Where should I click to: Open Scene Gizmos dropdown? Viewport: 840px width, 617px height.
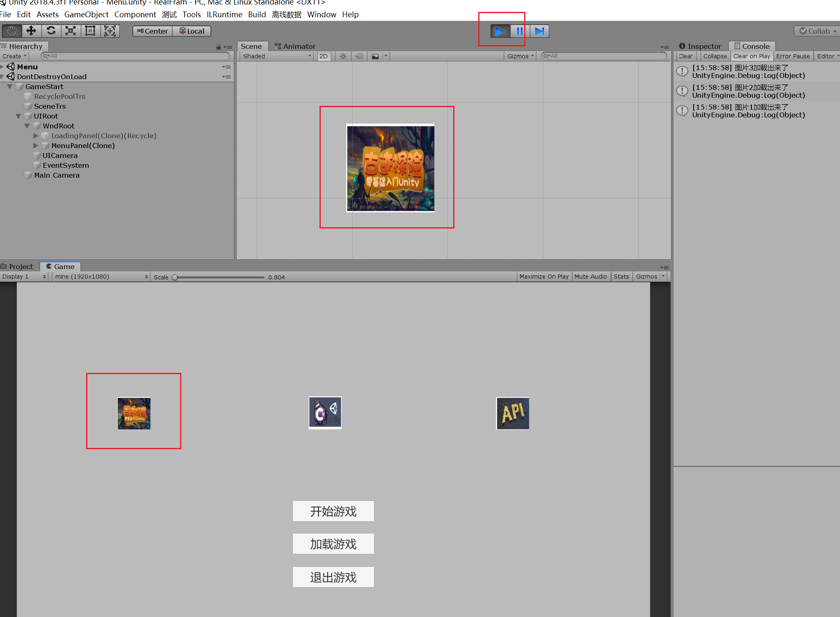(520, 56)
